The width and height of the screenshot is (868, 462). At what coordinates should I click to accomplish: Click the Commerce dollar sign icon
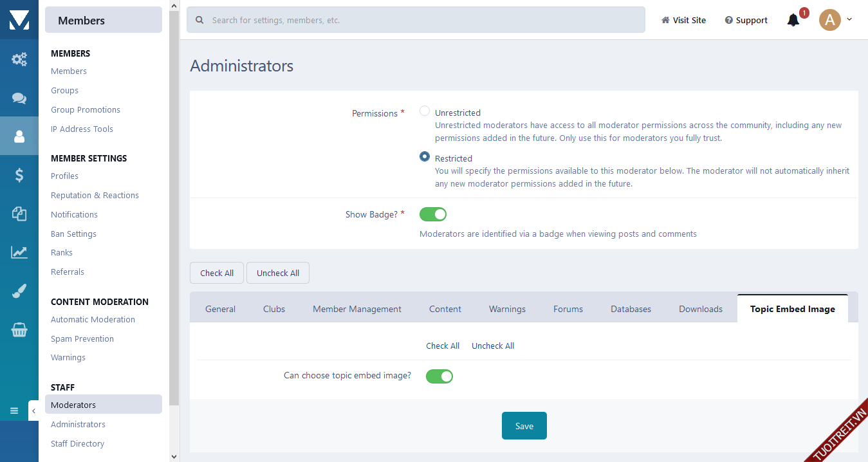click(19, 174)
